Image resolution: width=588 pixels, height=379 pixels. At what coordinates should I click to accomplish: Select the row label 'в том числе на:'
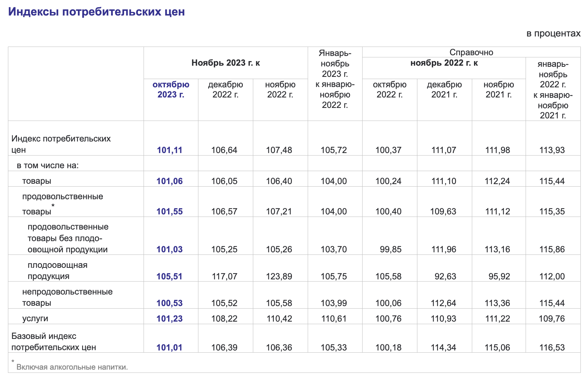click(x=48, y=166)
